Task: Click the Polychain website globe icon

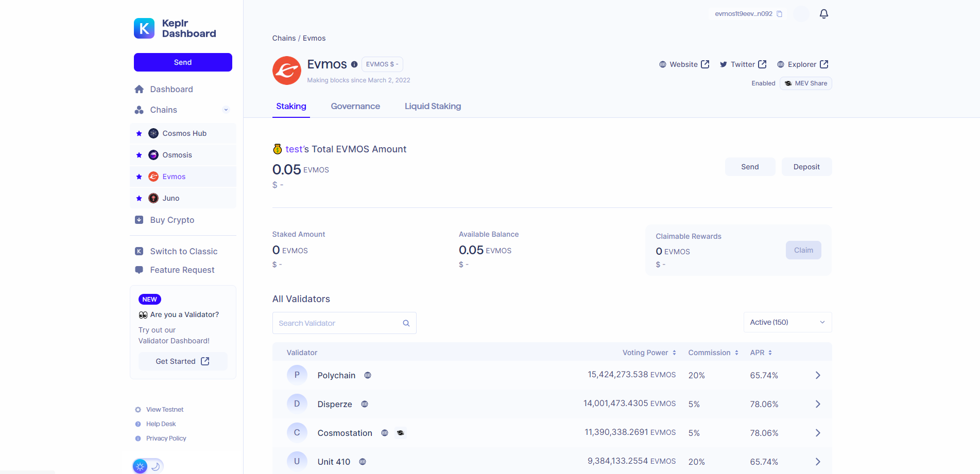Action: point(368,375)
